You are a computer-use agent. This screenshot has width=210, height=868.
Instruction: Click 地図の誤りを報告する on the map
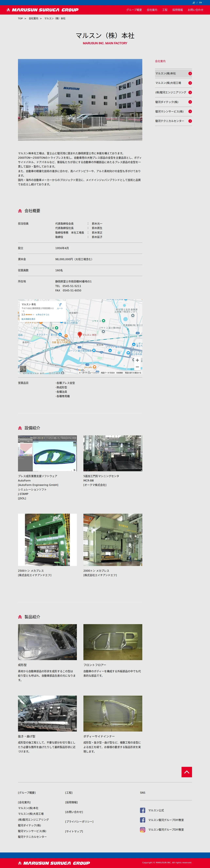tap(133, 373)
